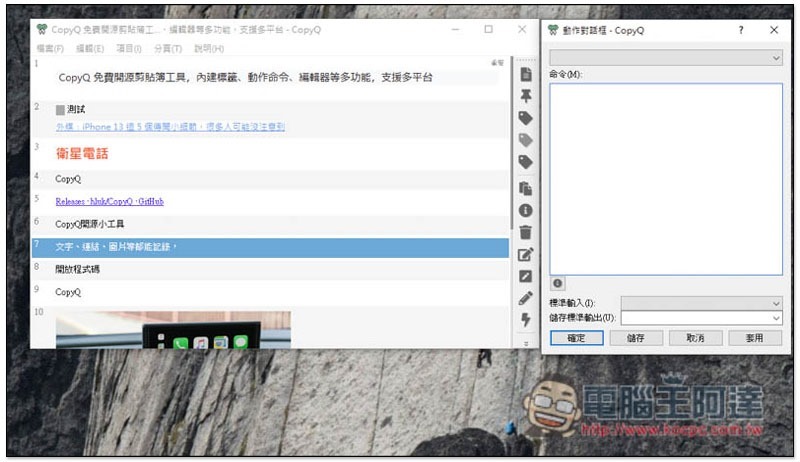Select item 8 開放程式碼
Viewport: 800px width, 462px height.
coord(270,269)
